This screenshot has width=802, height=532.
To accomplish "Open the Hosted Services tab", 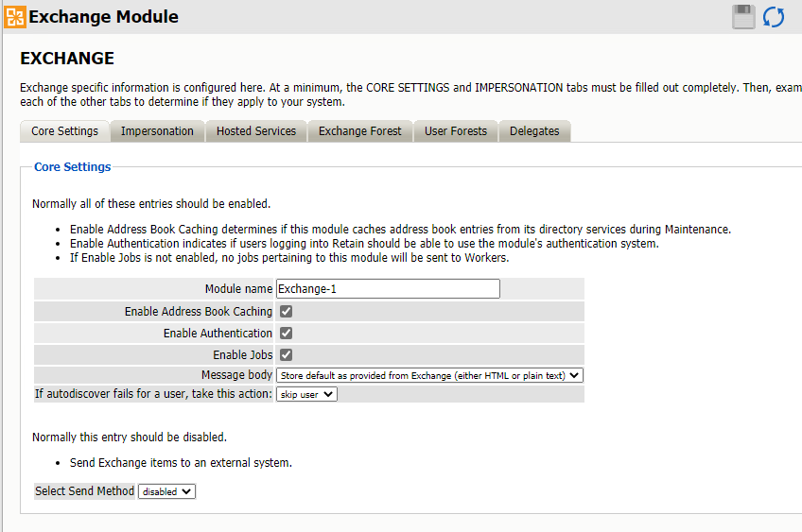I will point(255,131).
